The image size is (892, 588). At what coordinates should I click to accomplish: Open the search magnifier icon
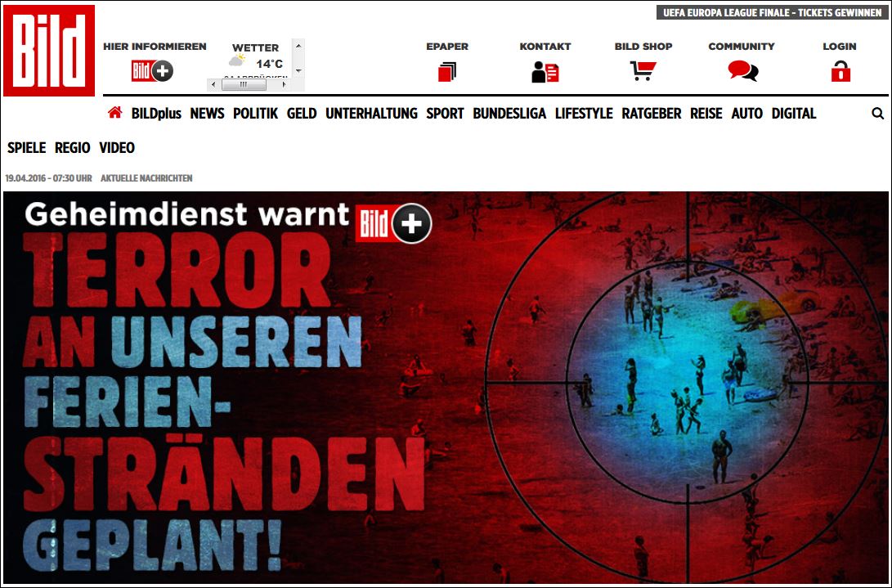coord(877,114)
